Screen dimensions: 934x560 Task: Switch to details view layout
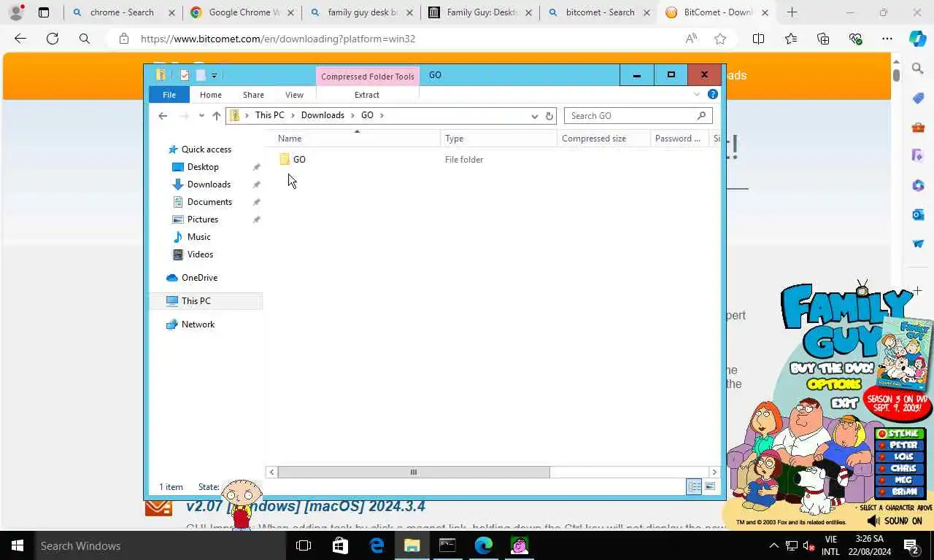point(694,486)
